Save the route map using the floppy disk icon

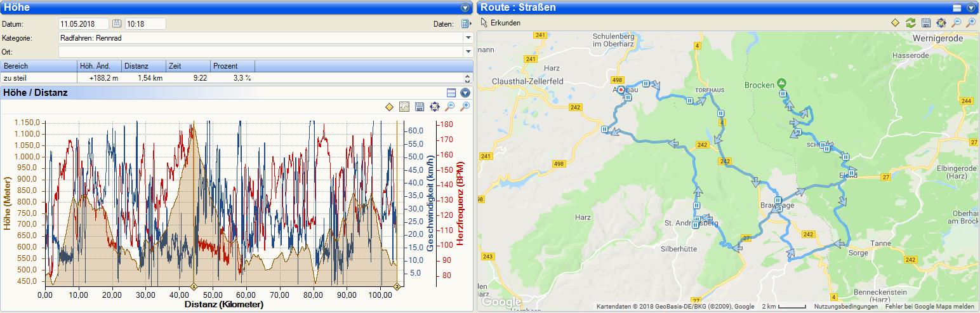pyautogui.click(x=926, y=23)
